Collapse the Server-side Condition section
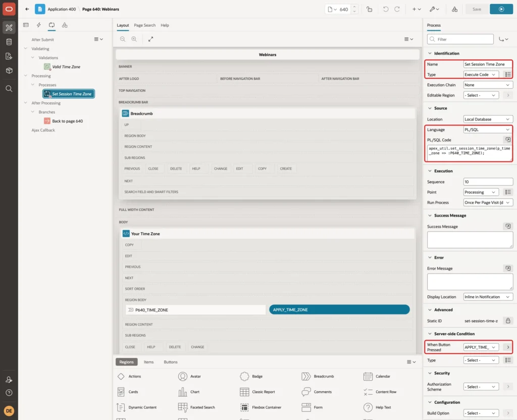Image resolution: width=517 pixels, height=420 pixels. point(430,334)
